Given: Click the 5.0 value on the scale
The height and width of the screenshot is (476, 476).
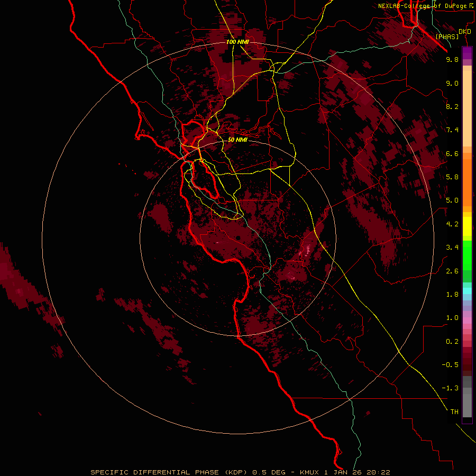Looking at the screenshot, I should 452,200.
